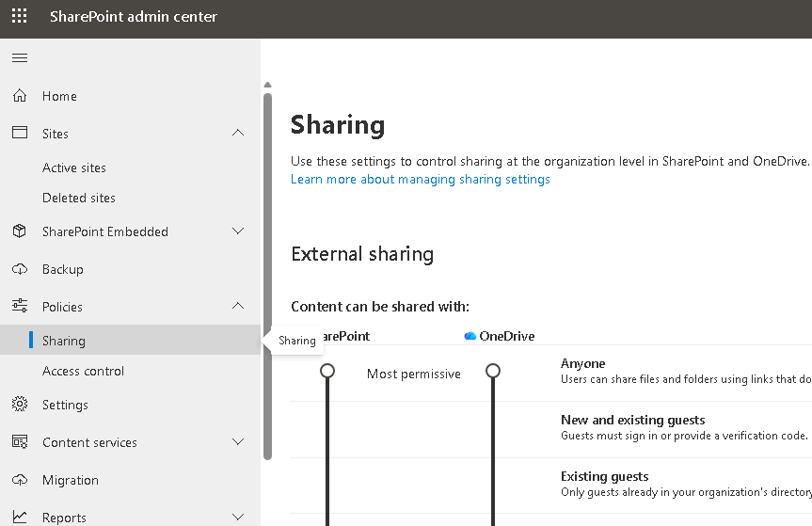Screen dimensions: 812x526
Task: Click the navigation pane scrollbar thumb
Action: click(267, 277)
